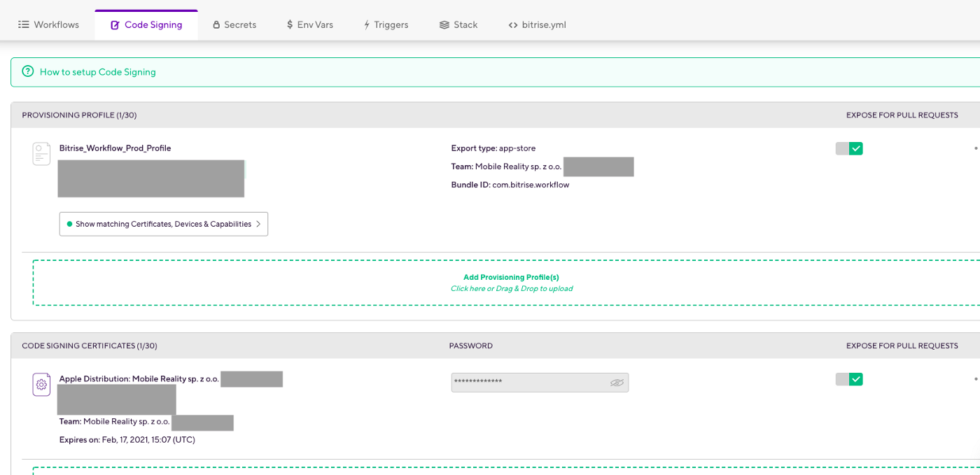Screen dimensions: 980x475
Task: Expand Show matching Certificates, Devices & Capabilities
Action: click(164, 224)
